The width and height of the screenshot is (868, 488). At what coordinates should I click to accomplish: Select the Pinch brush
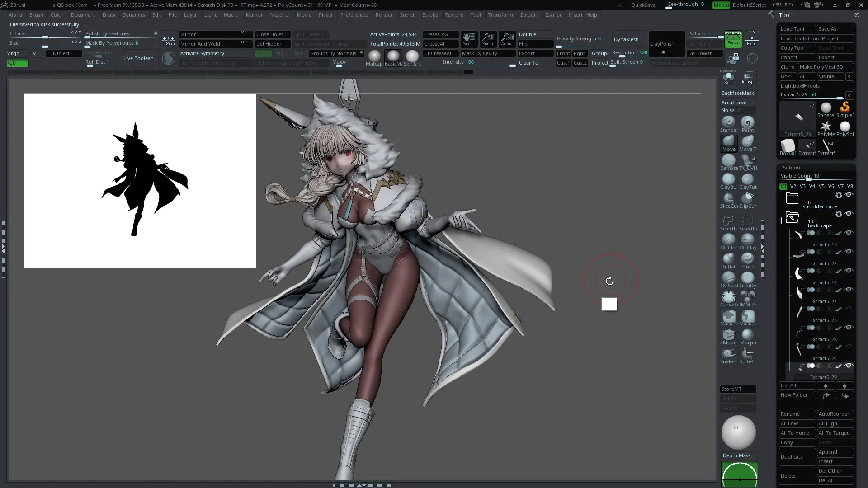coord(747,261)
